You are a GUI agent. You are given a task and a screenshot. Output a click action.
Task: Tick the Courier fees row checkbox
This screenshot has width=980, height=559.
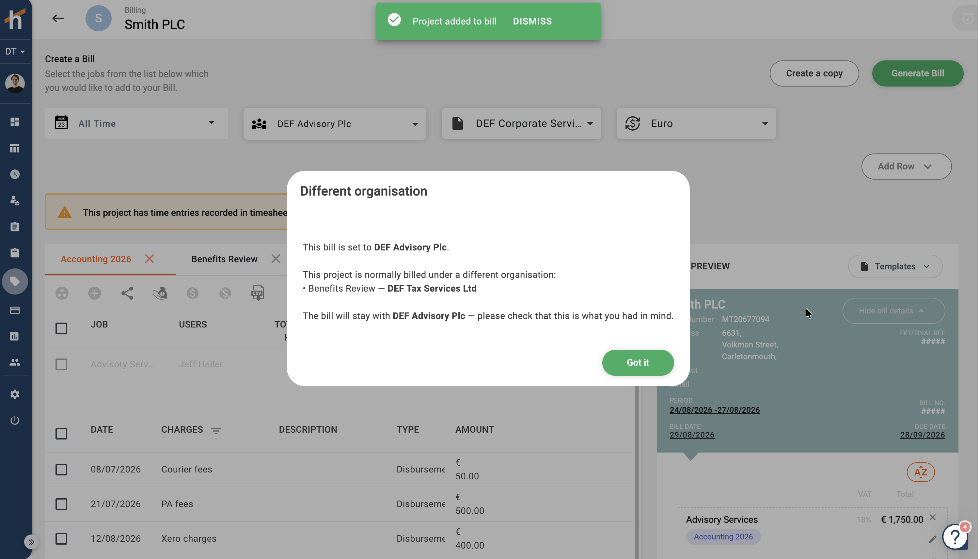(x=61, y=469)
